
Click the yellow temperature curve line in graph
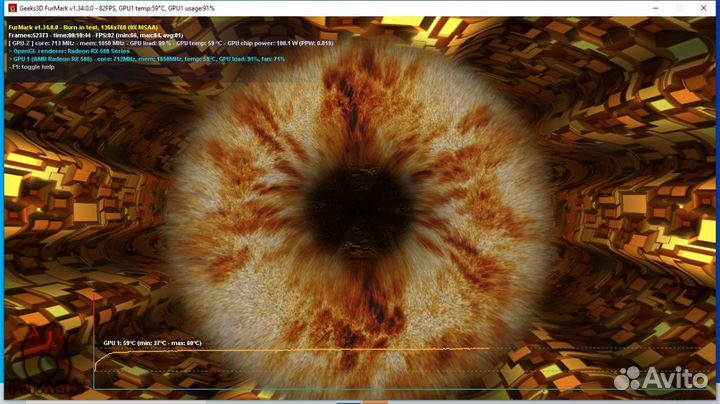300,350
